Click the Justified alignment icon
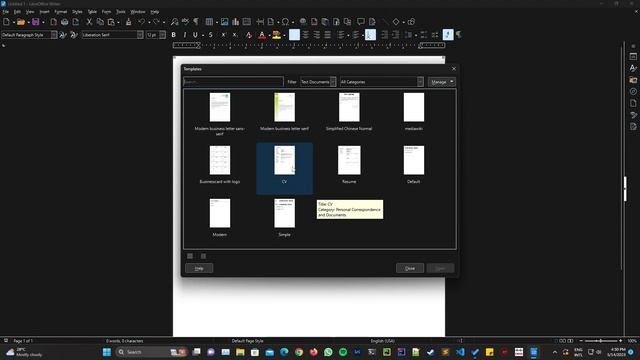This screenshot has height=360, width=640. (327, 35)
